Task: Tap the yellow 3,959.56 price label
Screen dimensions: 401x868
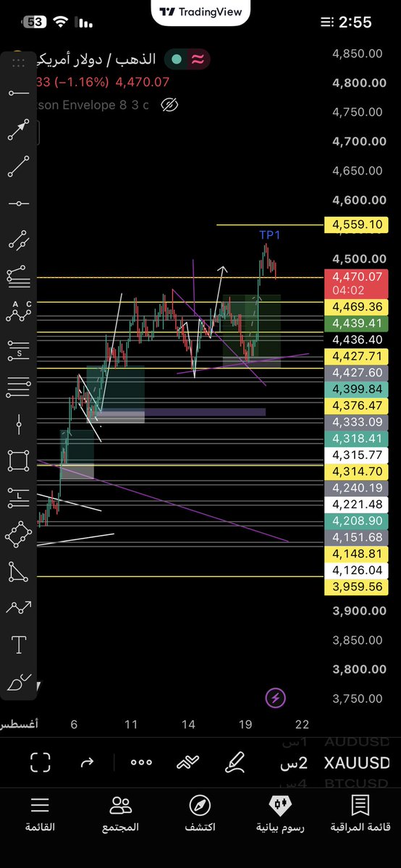Action: [358, 587]
